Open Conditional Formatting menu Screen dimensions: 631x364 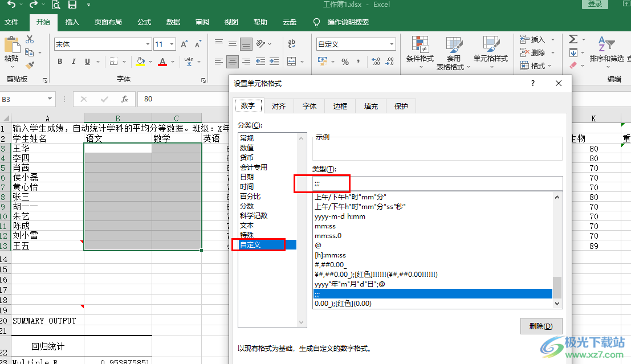(420, 52)
